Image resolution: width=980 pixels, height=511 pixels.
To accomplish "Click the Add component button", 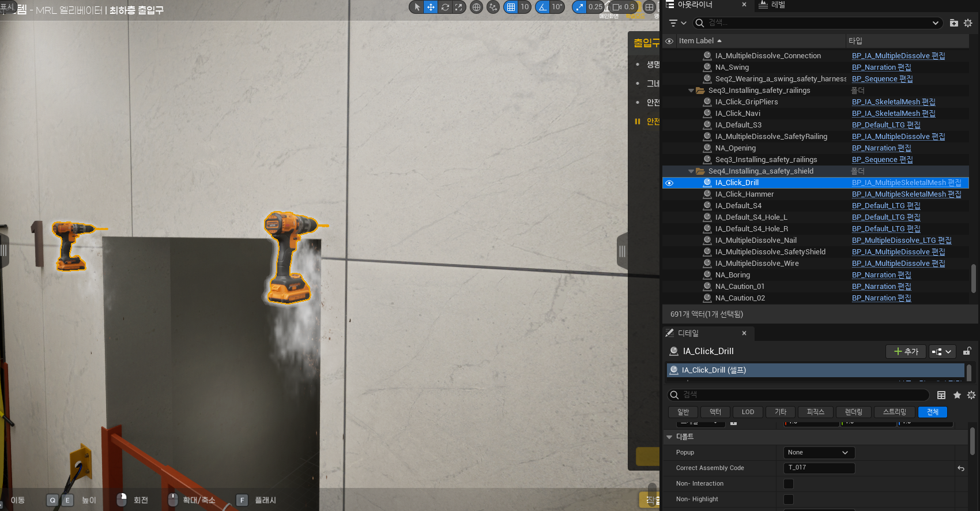I will click(906, 351).
